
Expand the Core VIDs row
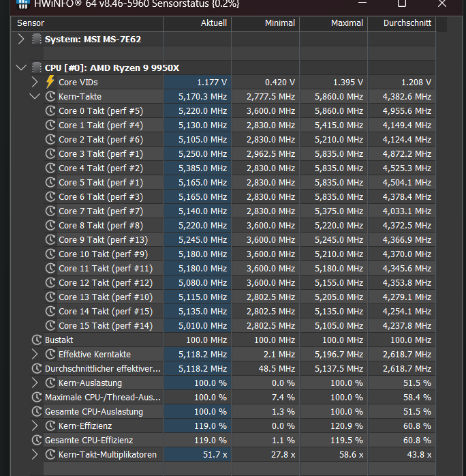coord(35,82)
